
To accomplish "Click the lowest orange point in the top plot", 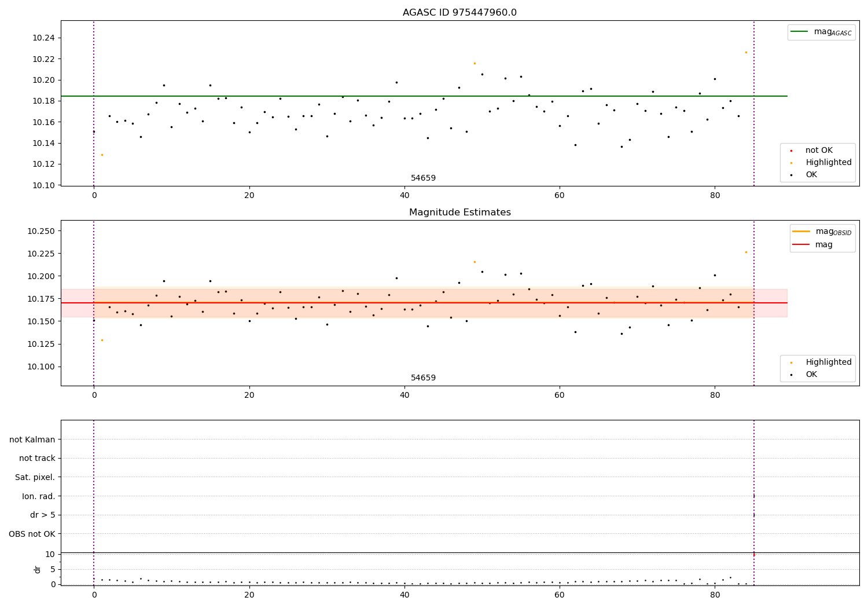I will [x=102, y=155].
